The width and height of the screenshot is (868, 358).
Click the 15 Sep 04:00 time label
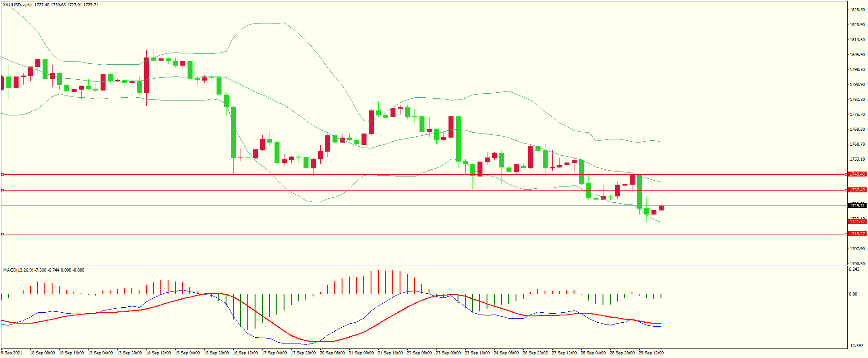187,353
